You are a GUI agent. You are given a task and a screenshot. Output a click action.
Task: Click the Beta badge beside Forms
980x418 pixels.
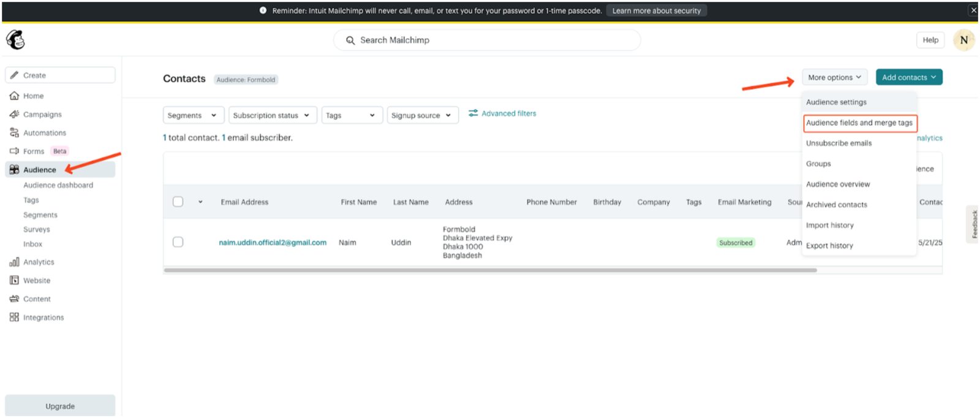point(59,151)
